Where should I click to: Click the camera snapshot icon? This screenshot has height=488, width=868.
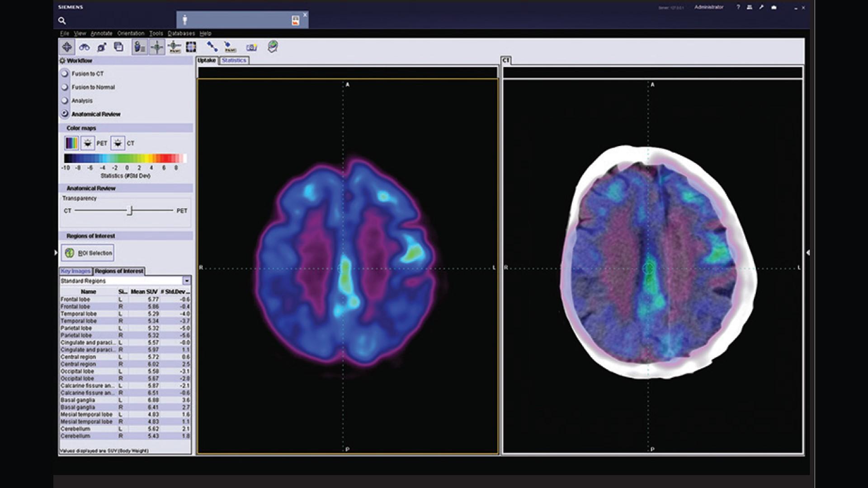[251, 47]
